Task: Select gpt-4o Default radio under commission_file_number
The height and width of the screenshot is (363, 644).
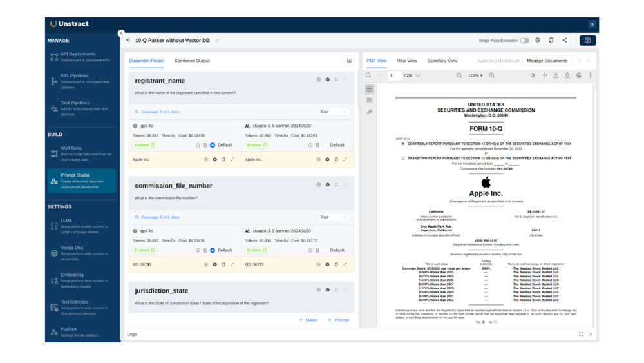Action: point(213,250)
